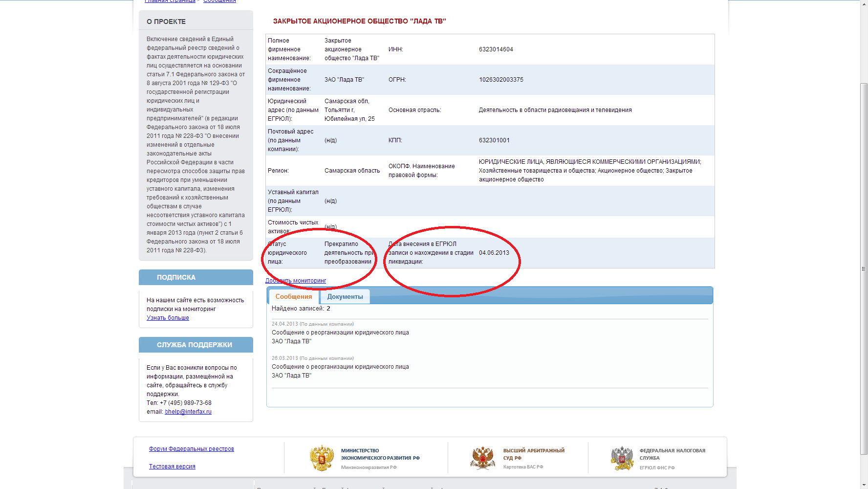Click the status text Прекратило деятельность при преобразовании

tap(349, 253)
